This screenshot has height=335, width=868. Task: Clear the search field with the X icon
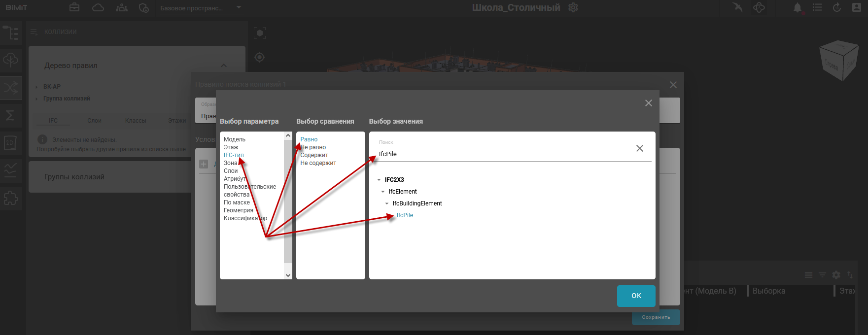pyautogui.click(x=639, y=148)
